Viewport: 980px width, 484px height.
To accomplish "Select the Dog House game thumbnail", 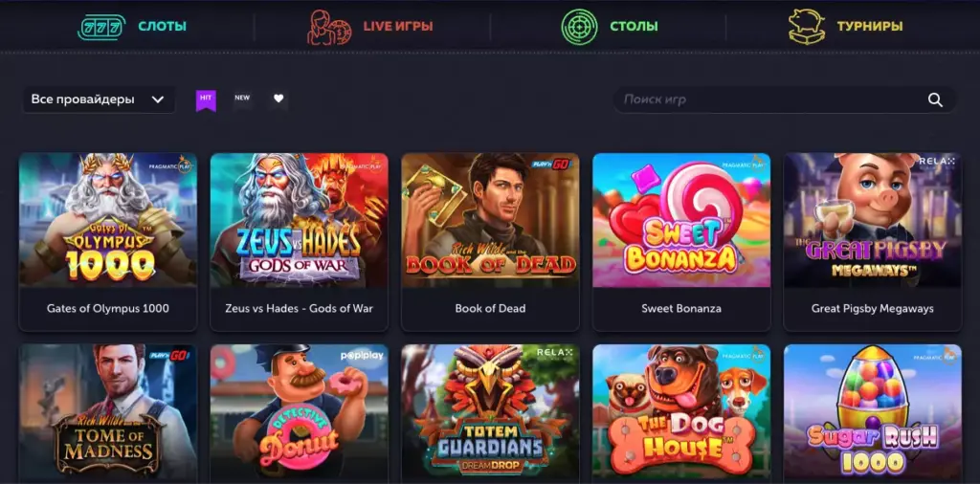I will tap(681, 412).
